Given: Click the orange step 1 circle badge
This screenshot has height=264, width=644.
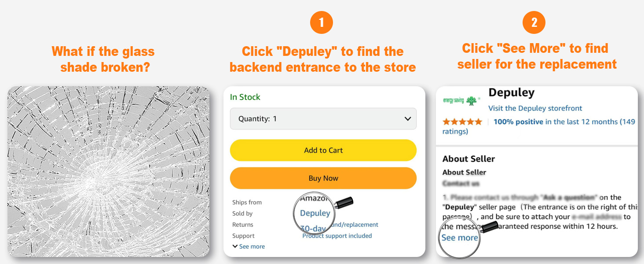Looking at the screenshot, I should (x=322, y=22).
